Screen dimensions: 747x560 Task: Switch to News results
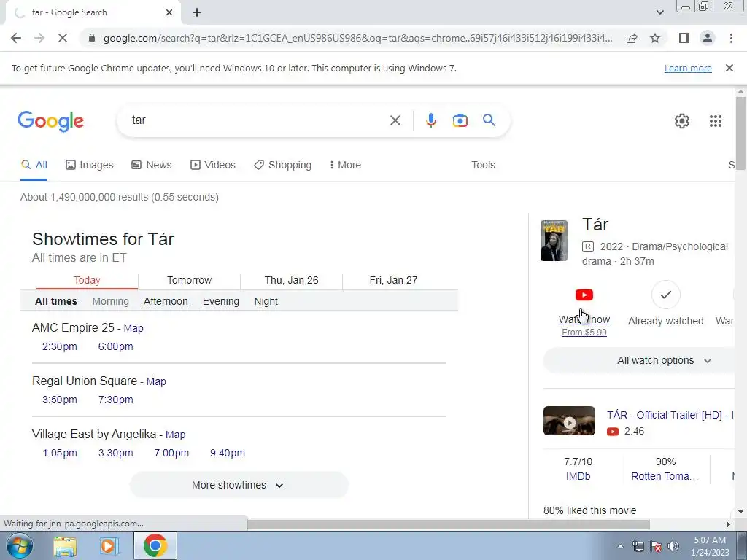click(x=152, y=165)
